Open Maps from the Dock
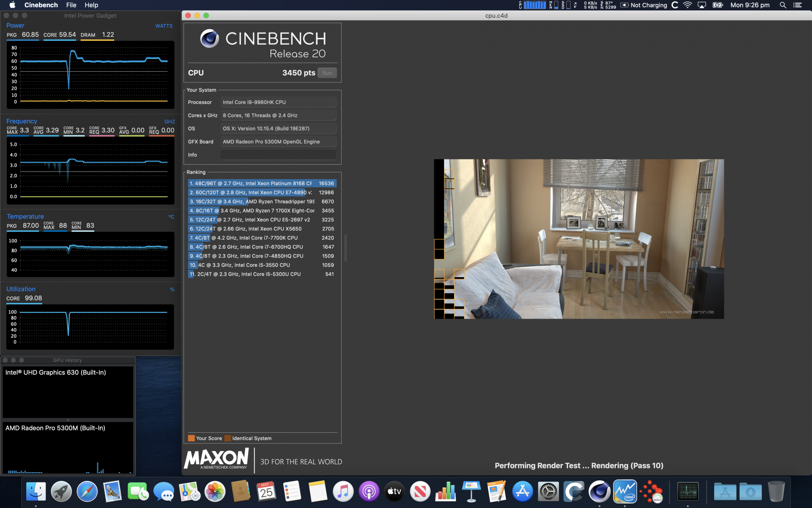Image resolution: width=812 pixels, height=508 pixels. (x=189, y=491)
